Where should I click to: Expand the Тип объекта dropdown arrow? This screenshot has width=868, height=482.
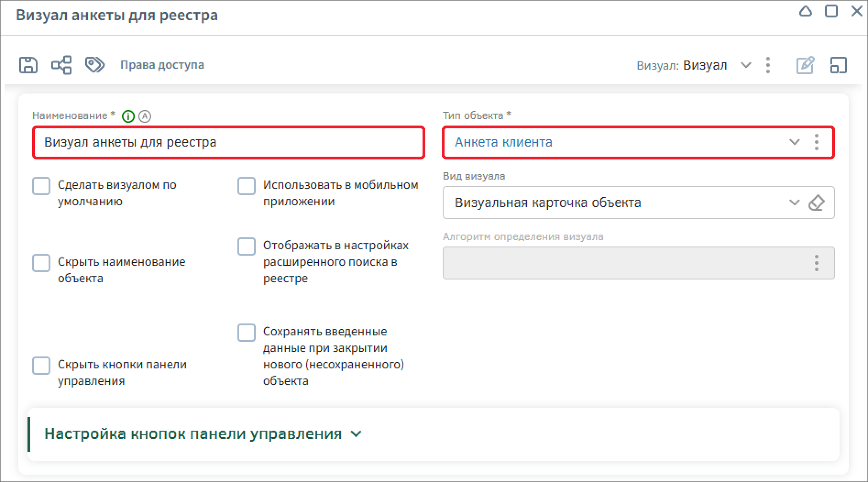point(794,142)
